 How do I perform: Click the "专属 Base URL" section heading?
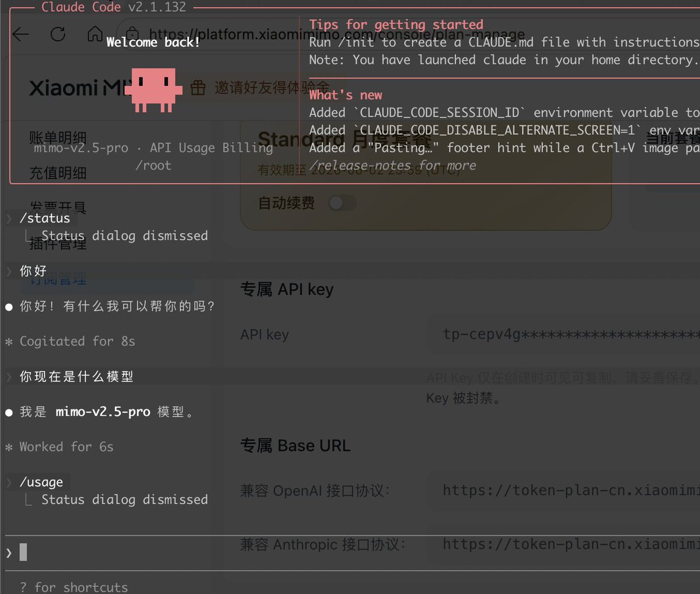295,445
